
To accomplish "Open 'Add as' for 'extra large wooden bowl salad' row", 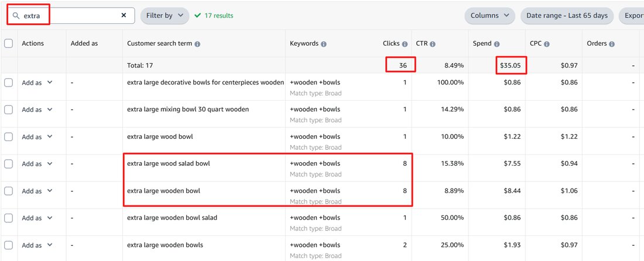I will point(37,218).
